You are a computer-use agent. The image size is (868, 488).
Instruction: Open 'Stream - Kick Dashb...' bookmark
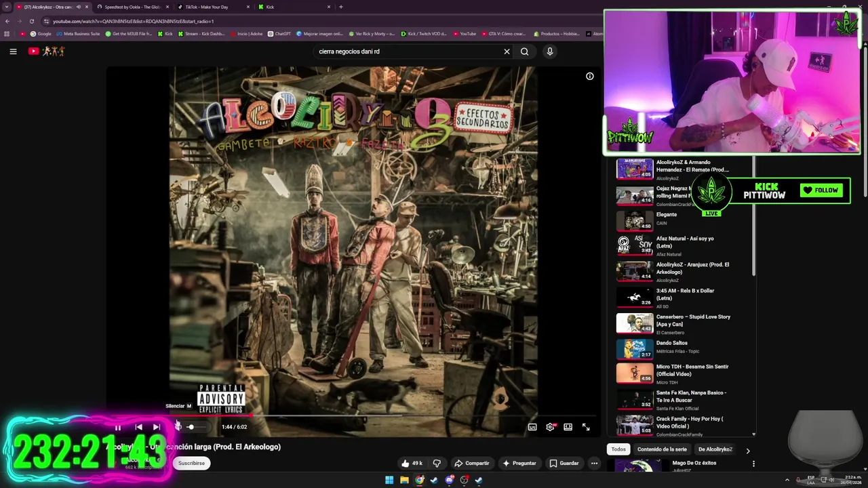click(x=201, y=34)
